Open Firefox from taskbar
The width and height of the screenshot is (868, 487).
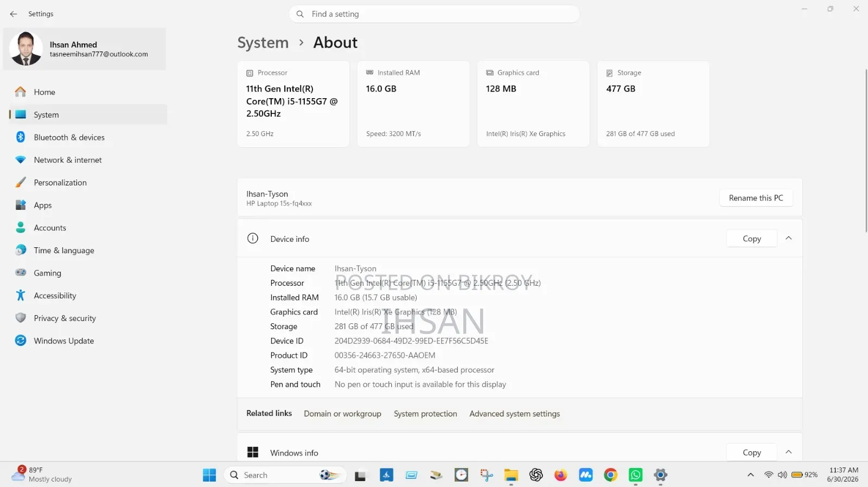pyautogui.click(x=560, y=475)
